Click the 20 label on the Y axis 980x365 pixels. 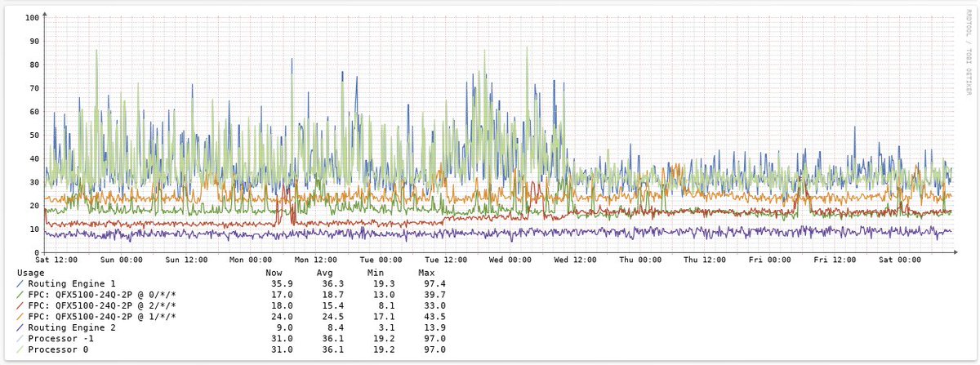pos(34,206)
